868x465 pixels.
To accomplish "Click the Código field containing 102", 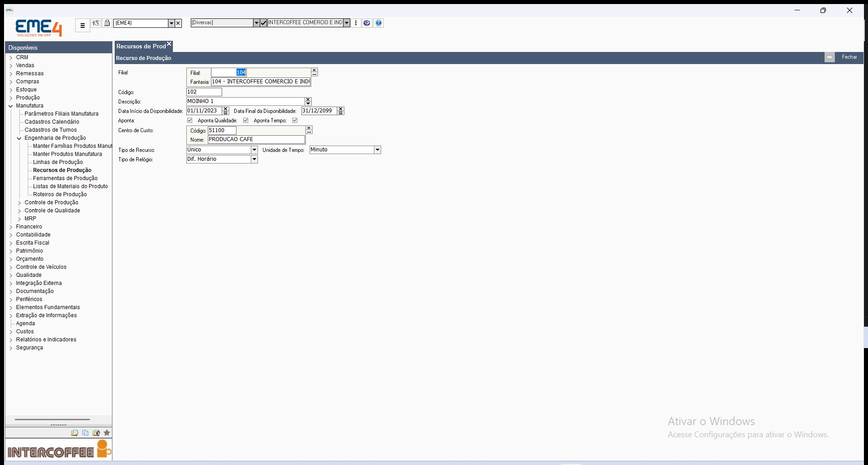I will coord(204,92).
